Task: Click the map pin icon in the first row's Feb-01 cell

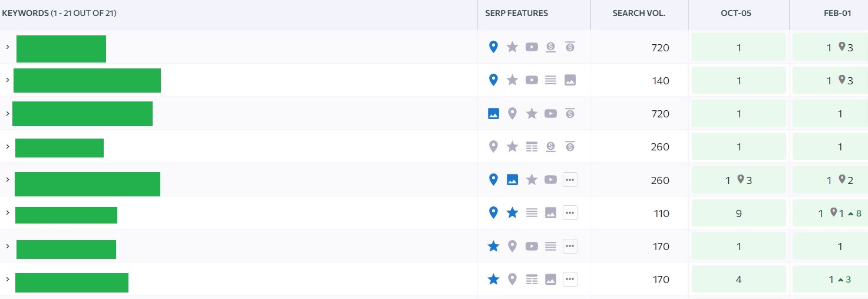Action: pyautogui.click(x=842, y=47)
